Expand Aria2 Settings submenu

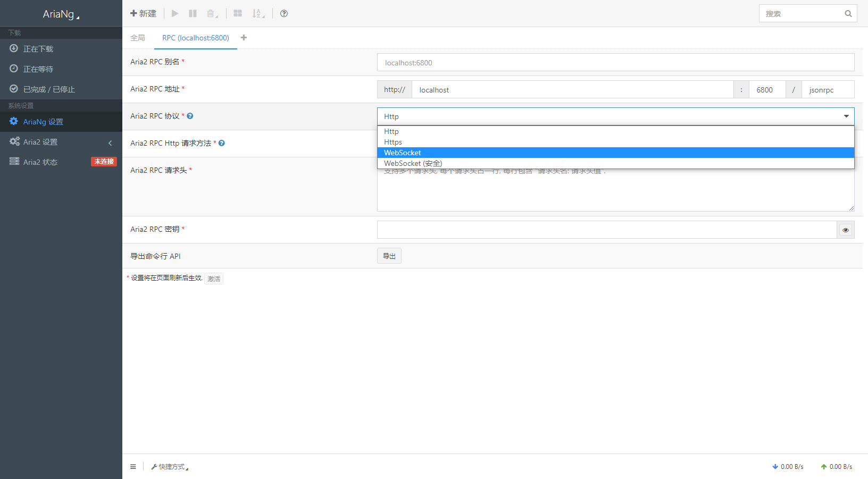point(61,142)
